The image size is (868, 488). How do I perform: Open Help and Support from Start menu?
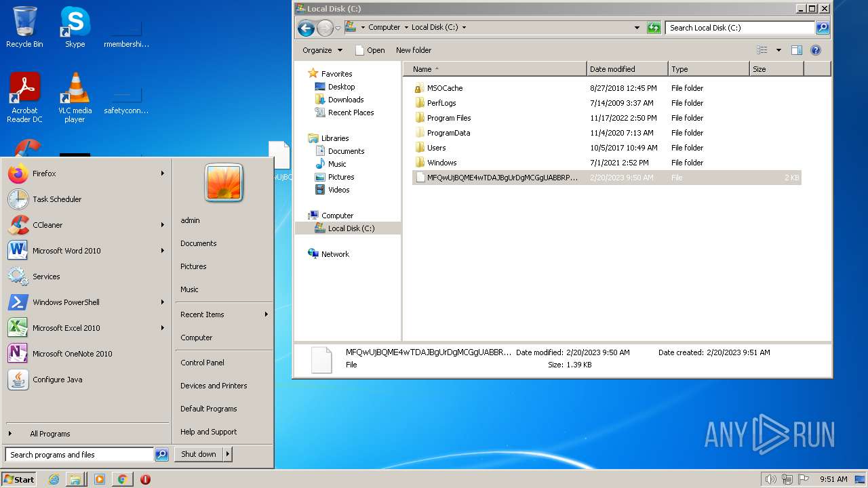coord(209,432)
